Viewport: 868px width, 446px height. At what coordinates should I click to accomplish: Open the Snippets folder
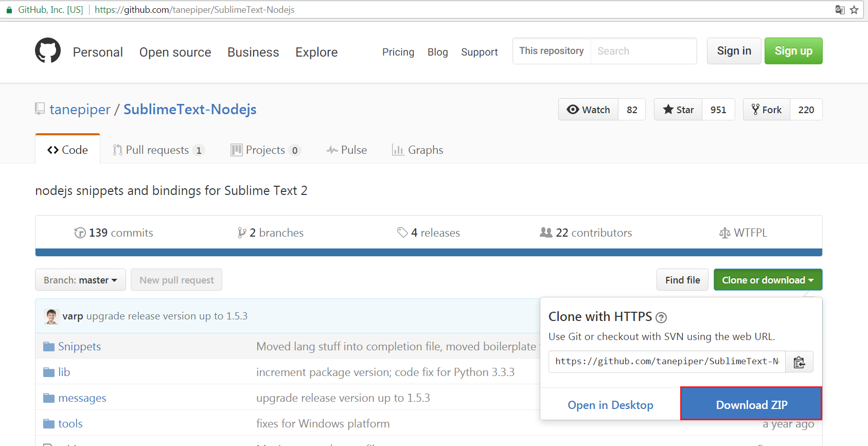[79, 346]
